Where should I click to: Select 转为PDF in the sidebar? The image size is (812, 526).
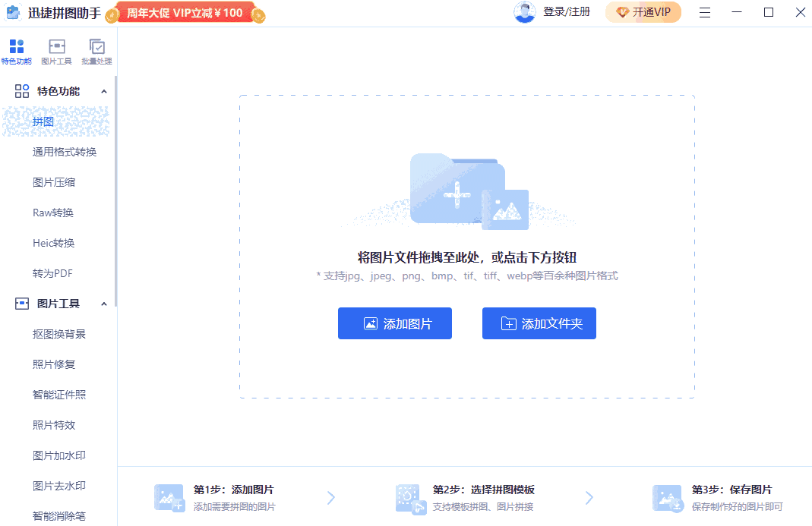pos(52,272)
